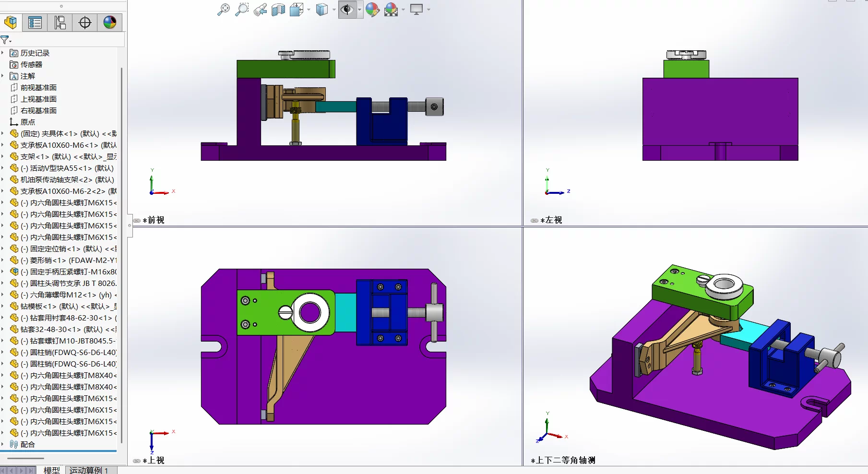Screen dimensions: 868x474
Task: Expand the 钻模板<1> tree node
Action: click(x=3, y=306)
